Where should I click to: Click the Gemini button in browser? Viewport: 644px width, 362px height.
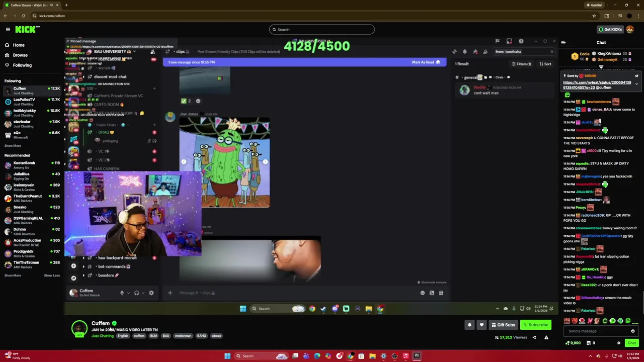pyautogui.click(x=594, y=5)
